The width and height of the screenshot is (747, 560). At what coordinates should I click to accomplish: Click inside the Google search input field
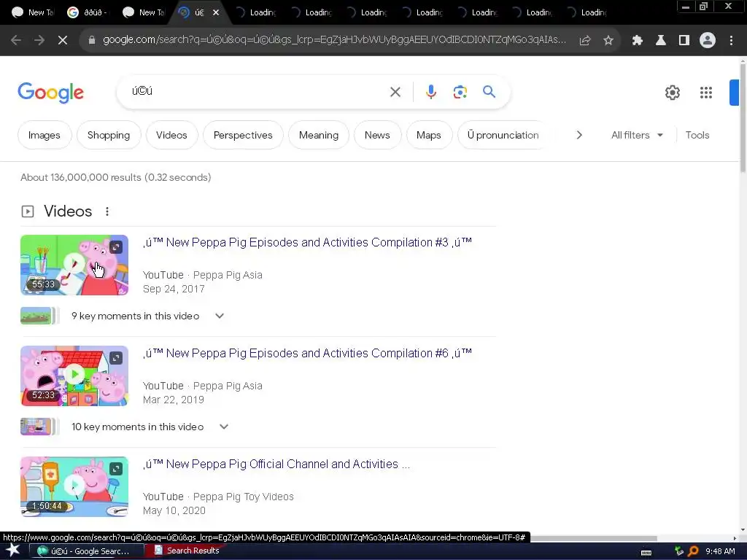(x=258, y=91)
